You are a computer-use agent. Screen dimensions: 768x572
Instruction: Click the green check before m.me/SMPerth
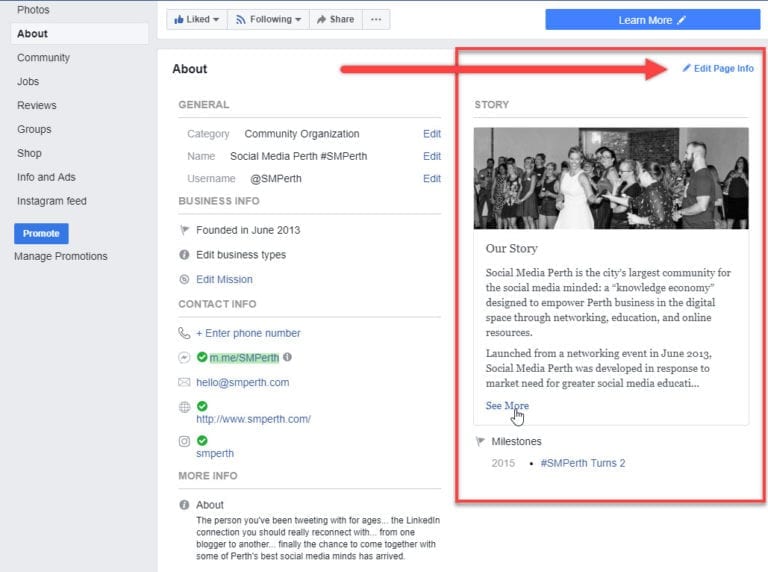[202, 357]
